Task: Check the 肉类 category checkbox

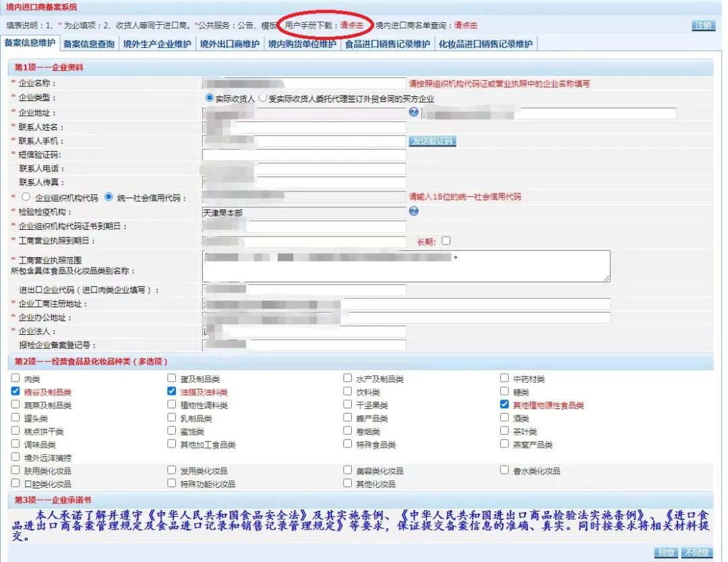Action: coord(16,378)
